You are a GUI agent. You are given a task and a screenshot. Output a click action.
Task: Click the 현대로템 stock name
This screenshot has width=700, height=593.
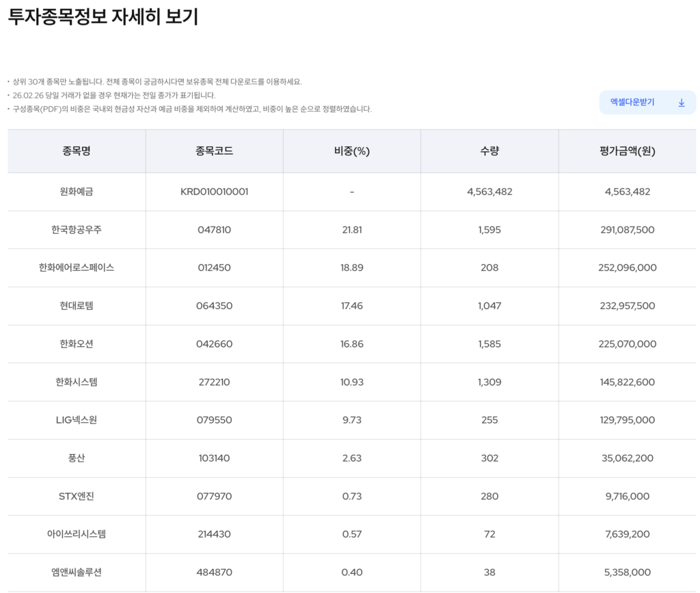[77, 306]
